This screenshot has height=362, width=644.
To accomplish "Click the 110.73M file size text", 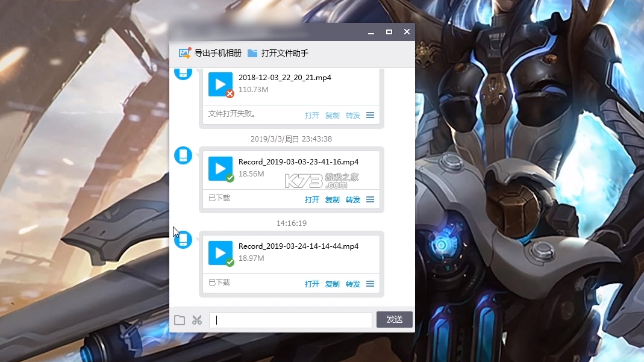I will coord(254,90).
